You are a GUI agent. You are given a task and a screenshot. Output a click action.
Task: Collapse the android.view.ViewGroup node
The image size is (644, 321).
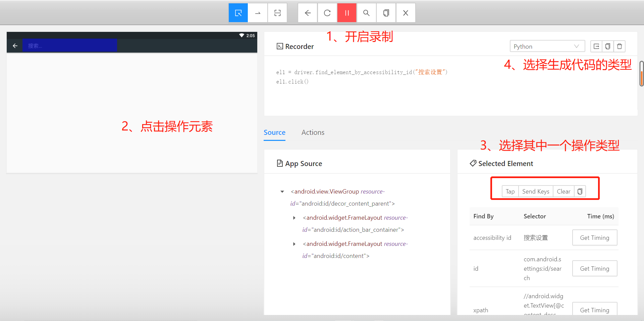282,192
